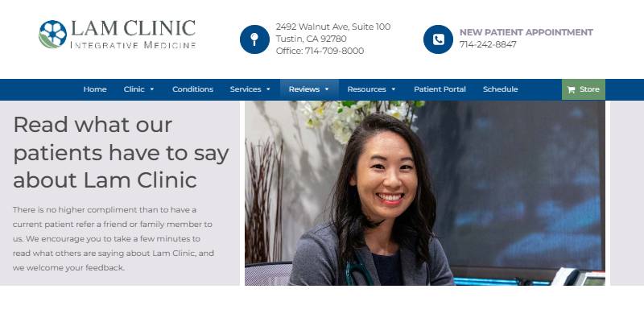Click the Reviews menu label
The height and width of the screenshot is (322, 644).
(x=304, y=89)
